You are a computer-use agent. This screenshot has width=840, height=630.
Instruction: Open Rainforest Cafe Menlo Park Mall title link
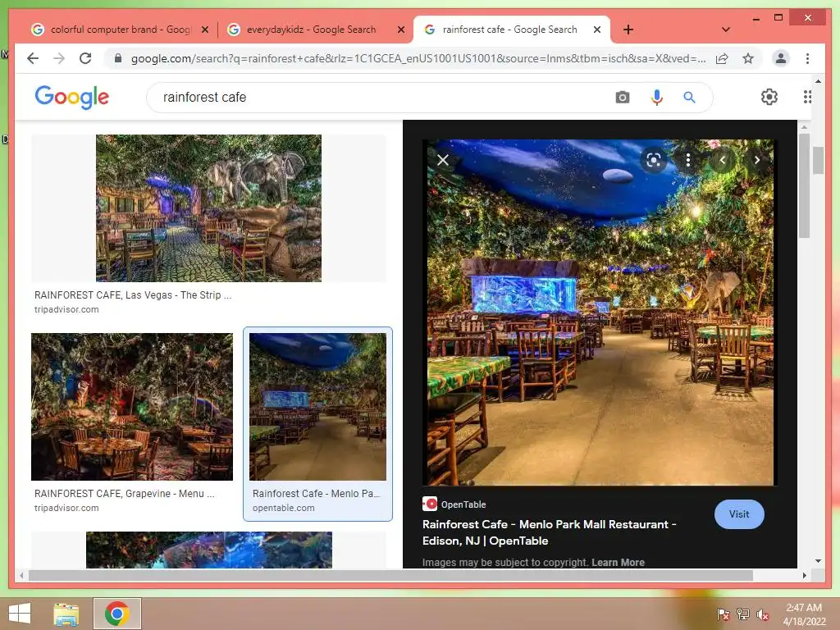click(x=549, y=532)
